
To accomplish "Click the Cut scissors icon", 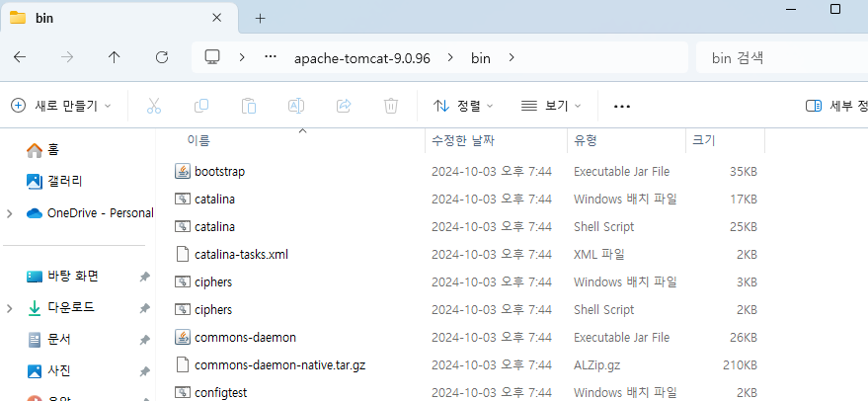I will [x=154, y=106].
